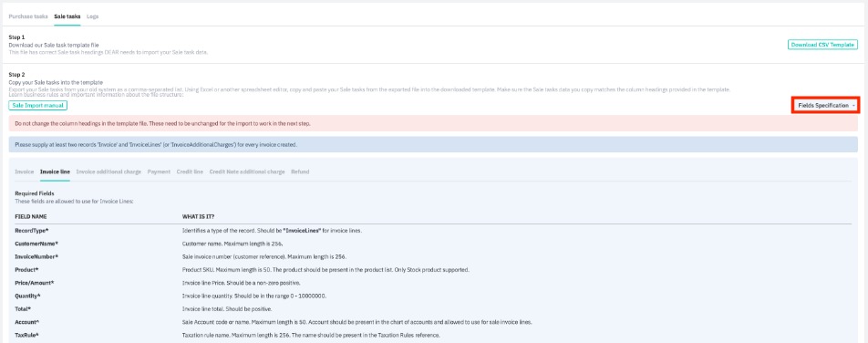Click 'Identifies a type of the record' description
Viewport: 868px width, 343px height.
click(272, 230)
